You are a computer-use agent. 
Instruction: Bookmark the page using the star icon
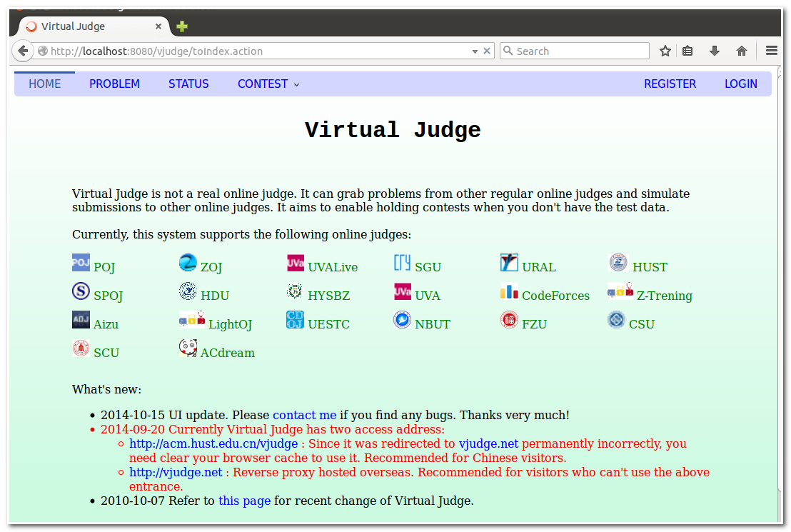(x=665, y=51)
